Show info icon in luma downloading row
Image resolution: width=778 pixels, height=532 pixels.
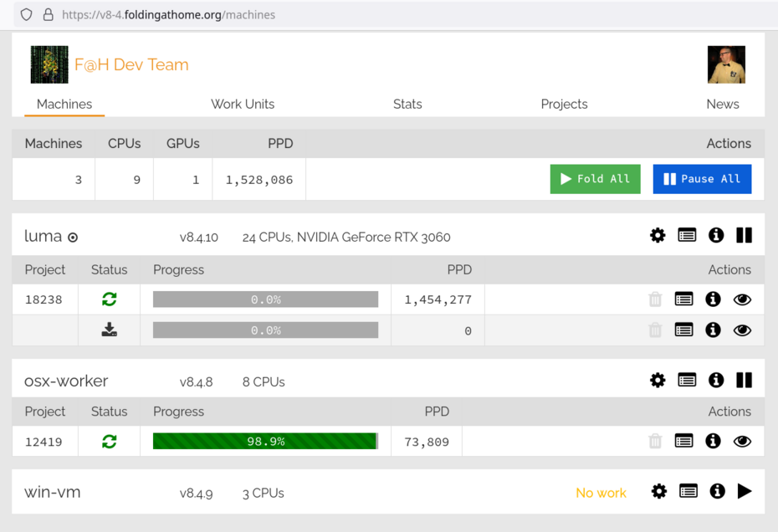coord(713,330)
